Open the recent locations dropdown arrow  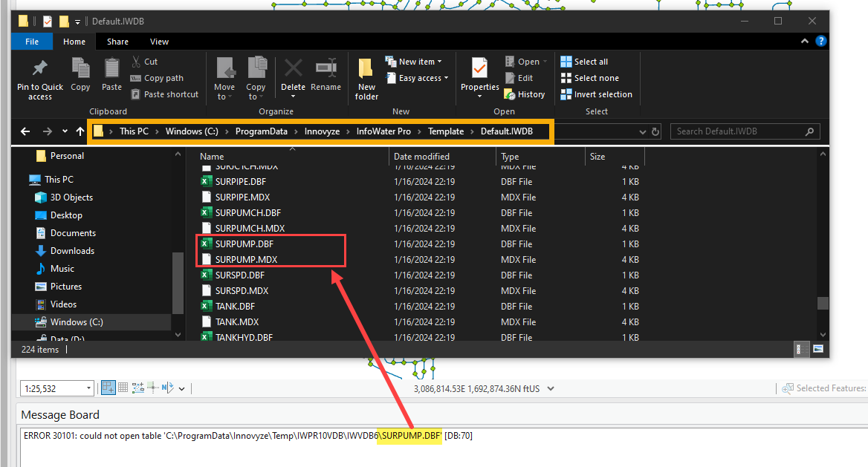(x=65, y=131)
